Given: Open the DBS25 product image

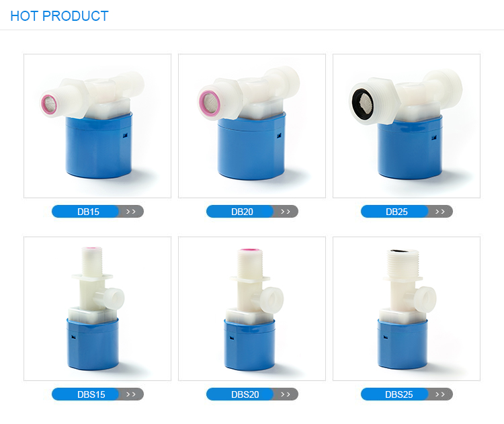Looking at the screenshot, I should (407, 309).
